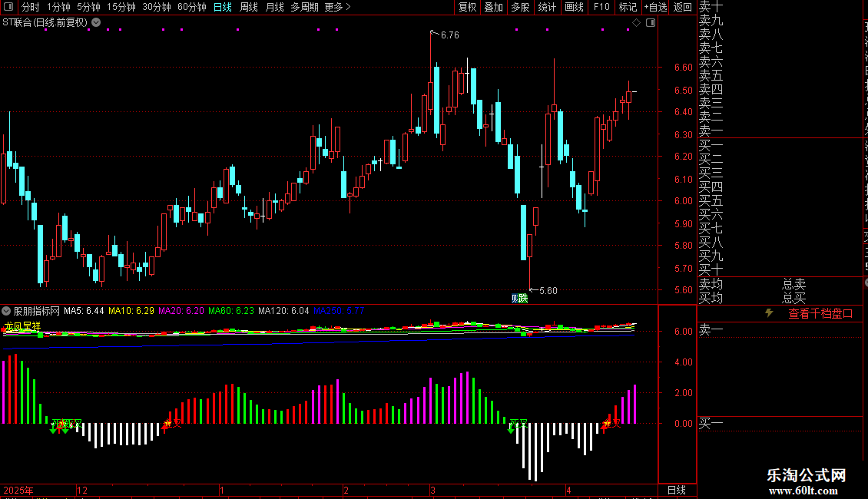868x499 pixels.
Task: Click the MA20: 6.20 value
Action: point(181,311)
